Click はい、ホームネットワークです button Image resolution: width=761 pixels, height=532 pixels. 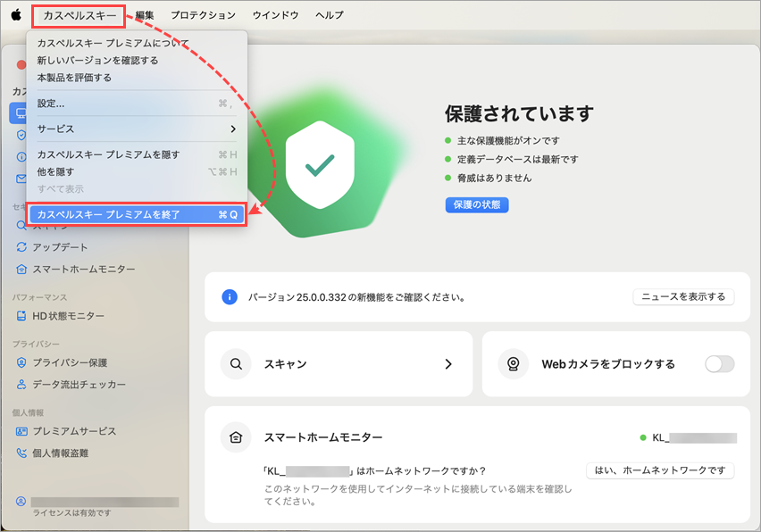[660, 470]
